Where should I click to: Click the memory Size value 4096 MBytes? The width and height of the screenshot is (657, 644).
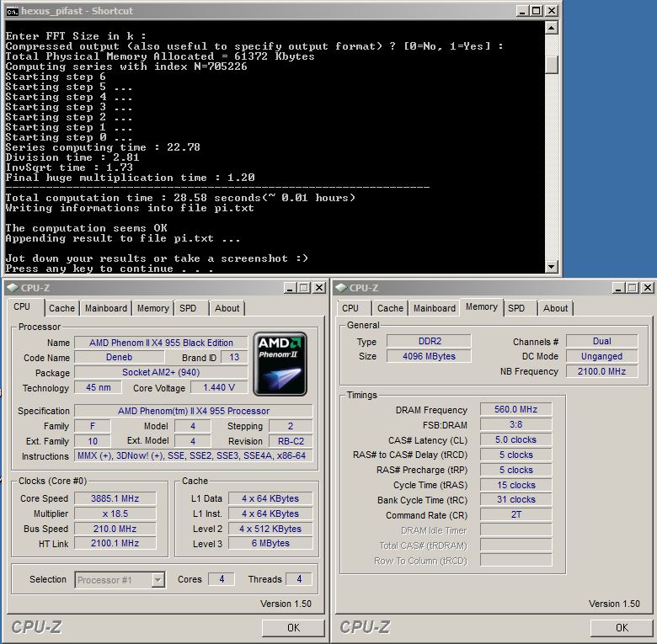(x=429, y=356)
